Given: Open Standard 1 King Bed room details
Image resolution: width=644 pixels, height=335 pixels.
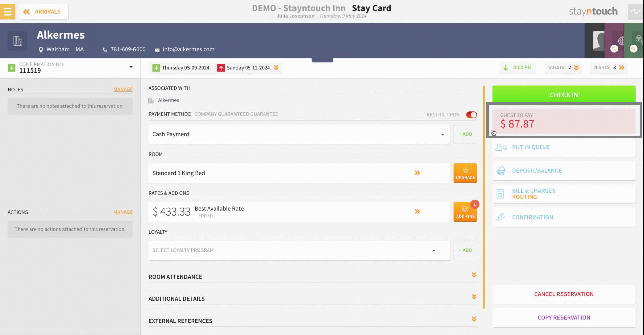Looking at the screenshot, I should (299, 173).
